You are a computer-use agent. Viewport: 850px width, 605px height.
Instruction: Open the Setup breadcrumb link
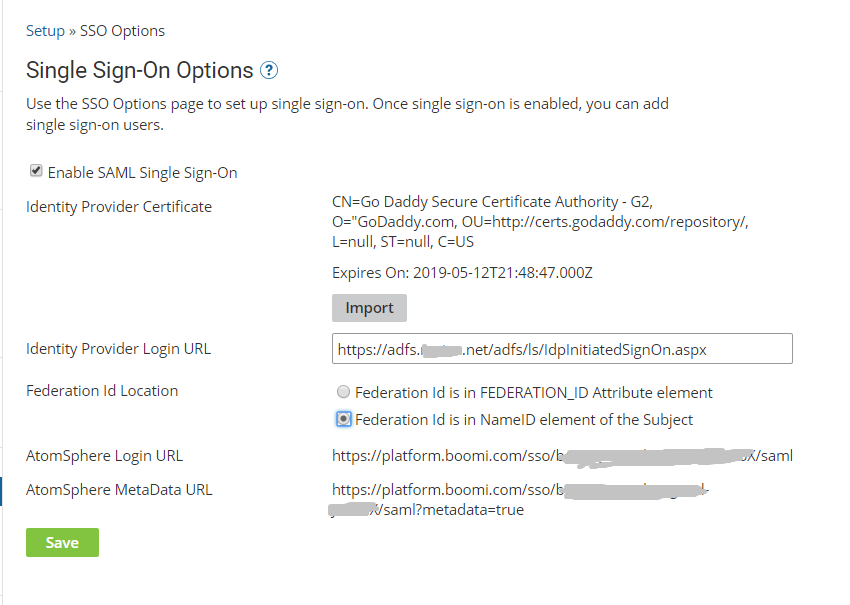coord(44,31)
